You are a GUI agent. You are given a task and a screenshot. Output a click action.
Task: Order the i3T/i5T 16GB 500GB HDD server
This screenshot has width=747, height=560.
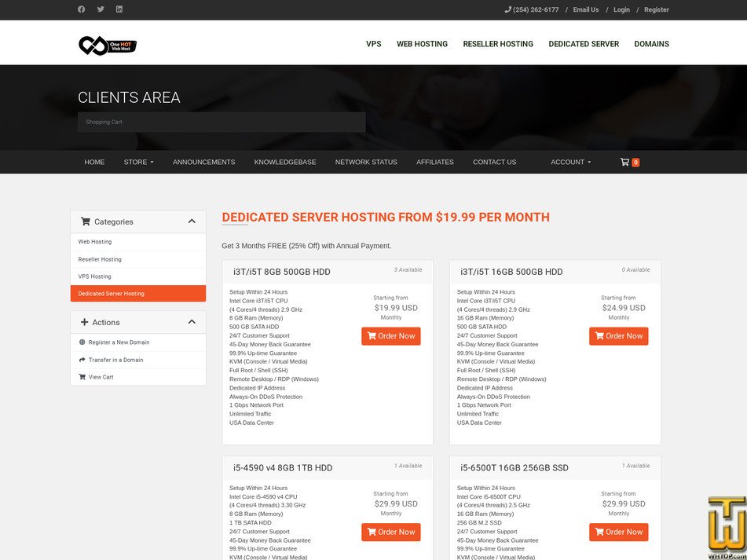pyautogui.click(x=618, y=336)
